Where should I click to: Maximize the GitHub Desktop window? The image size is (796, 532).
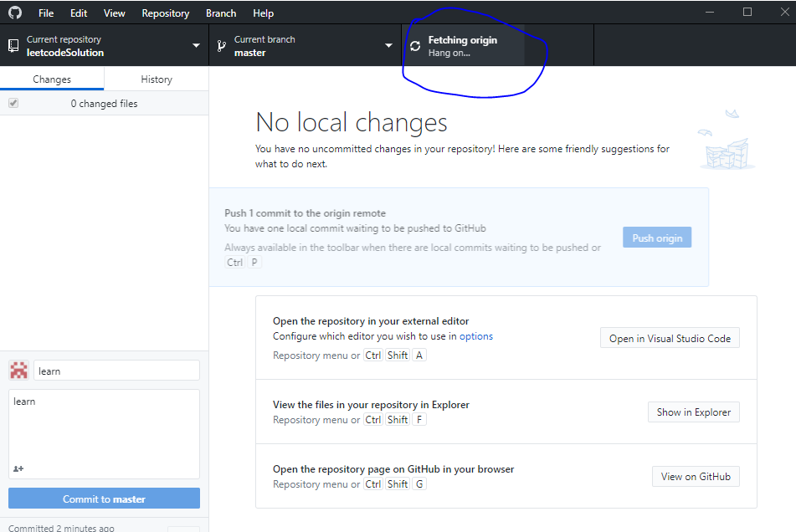(747, 12)
